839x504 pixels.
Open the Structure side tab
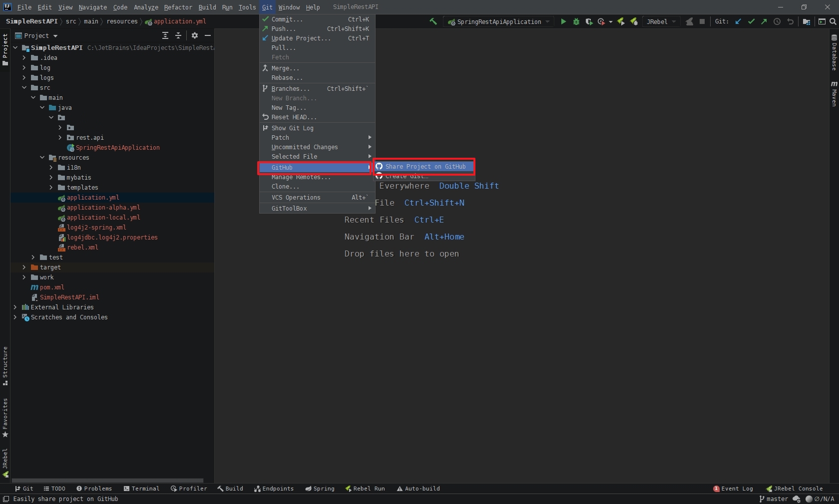coord(5,366)
